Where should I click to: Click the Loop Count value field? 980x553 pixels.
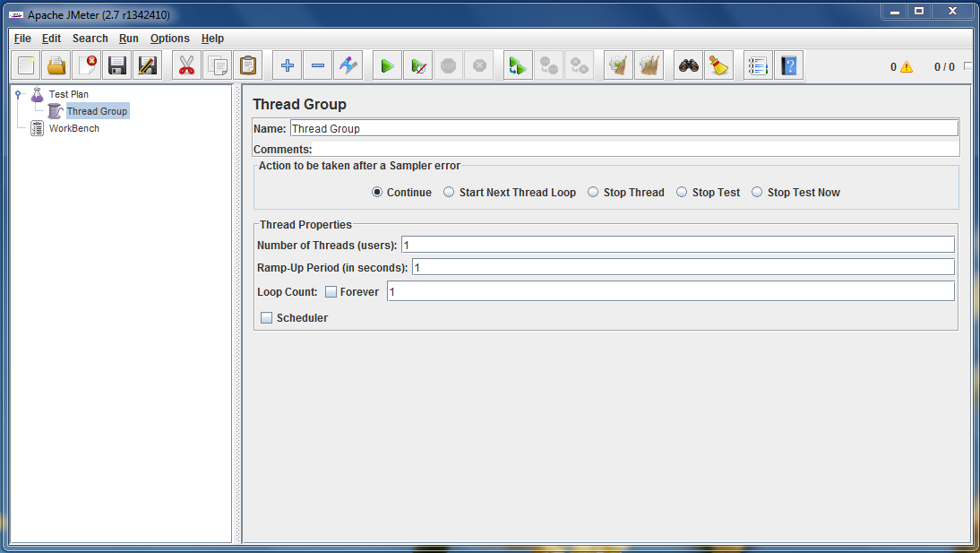coord(671,291)
